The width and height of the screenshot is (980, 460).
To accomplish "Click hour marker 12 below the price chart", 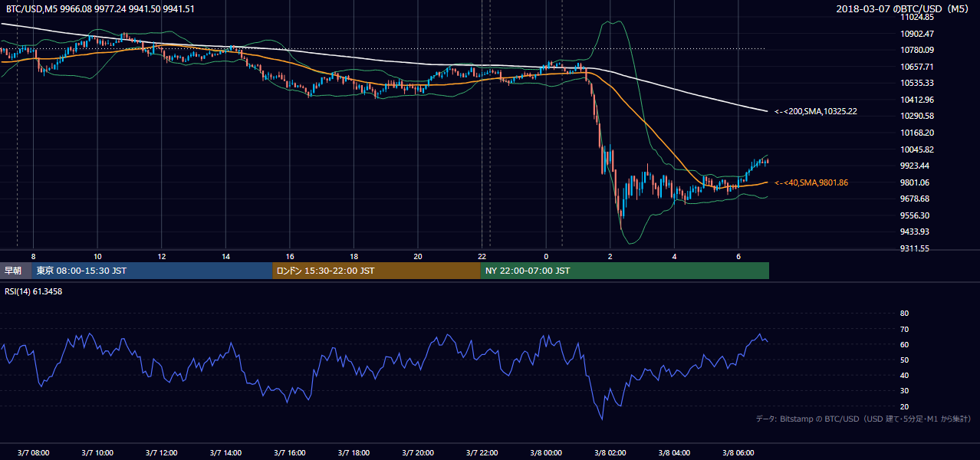I will [162, 256].
